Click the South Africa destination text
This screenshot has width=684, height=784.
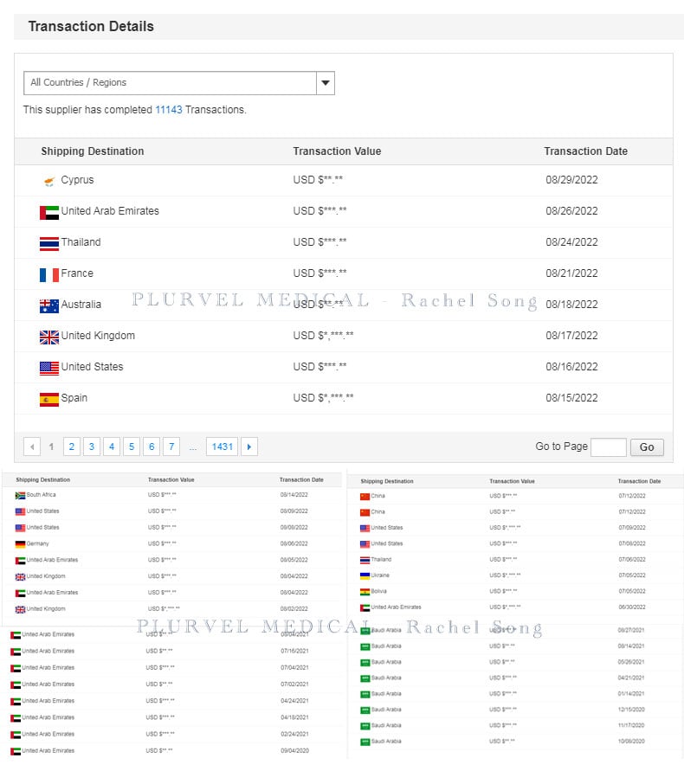41,494
